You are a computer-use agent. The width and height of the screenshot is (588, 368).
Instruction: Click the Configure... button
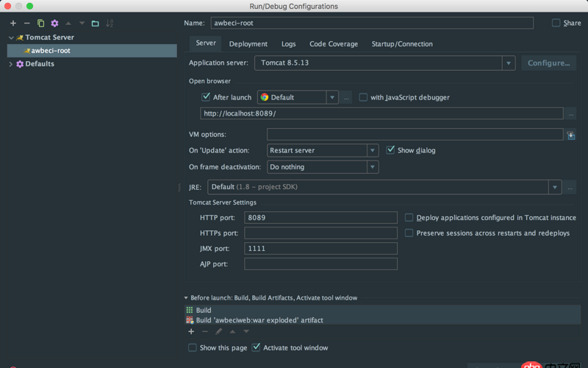coord(548,63)
